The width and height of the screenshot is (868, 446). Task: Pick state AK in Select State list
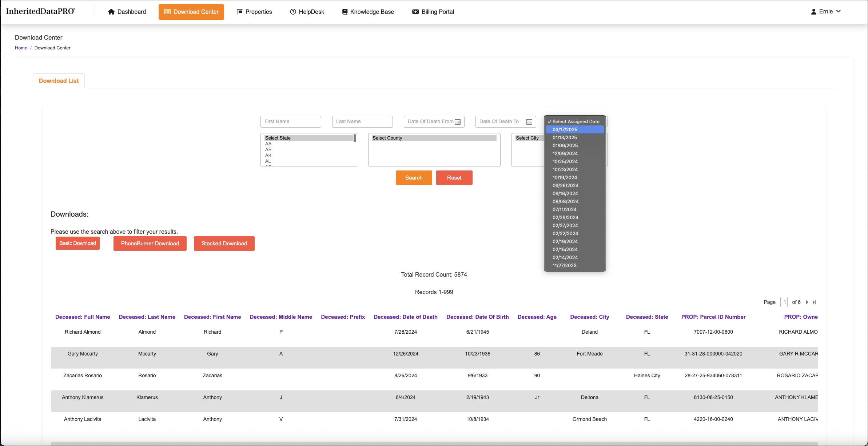268,155
